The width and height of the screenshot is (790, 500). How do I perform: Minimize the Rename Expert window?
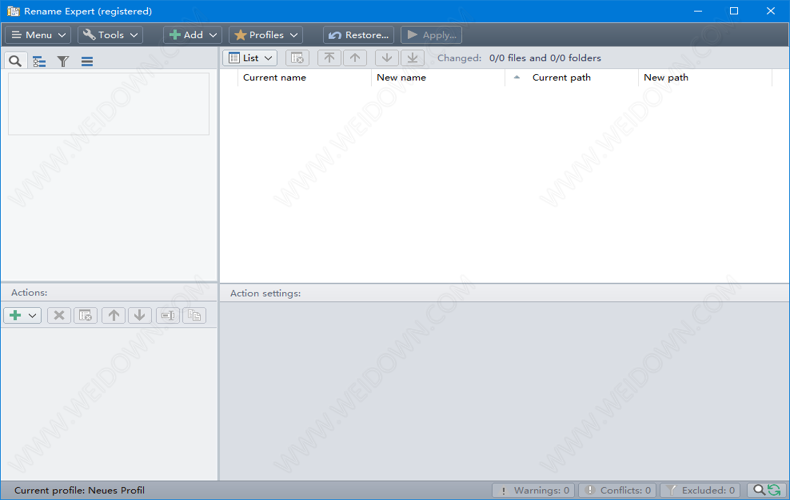point(698,11)
